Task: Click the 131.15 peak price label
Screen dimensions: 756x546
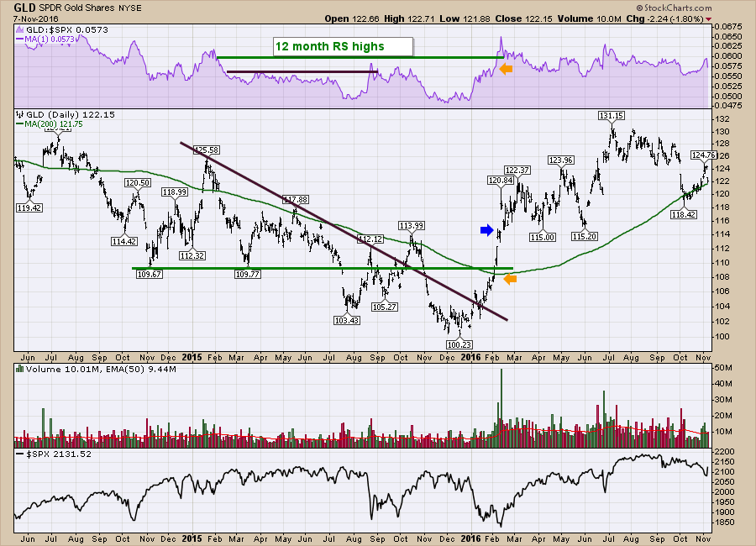Action: [x=612, y=116]
